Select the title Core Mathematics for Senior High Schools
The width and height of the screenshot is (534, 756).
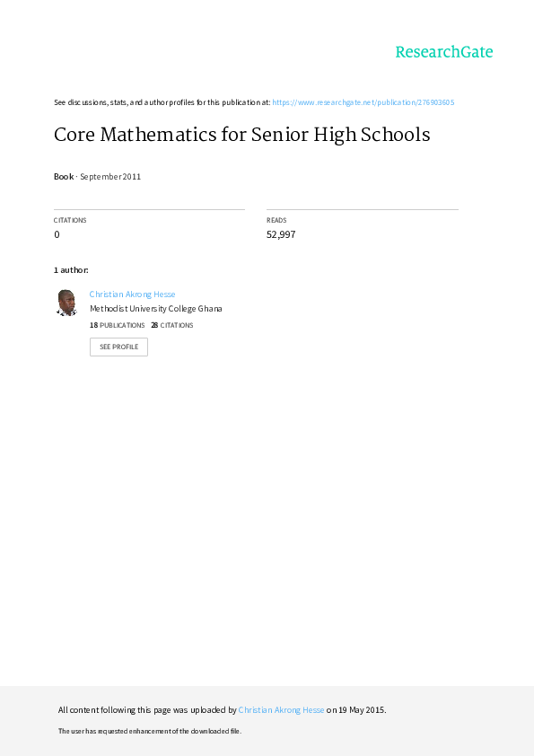[x=242, y=135]
